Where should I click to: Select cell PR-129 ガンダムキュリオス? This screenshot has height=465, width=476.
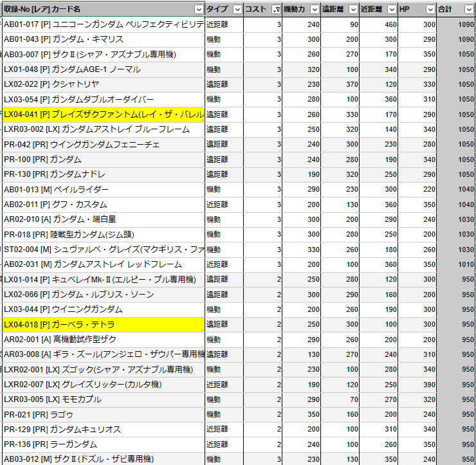[103, 430]
